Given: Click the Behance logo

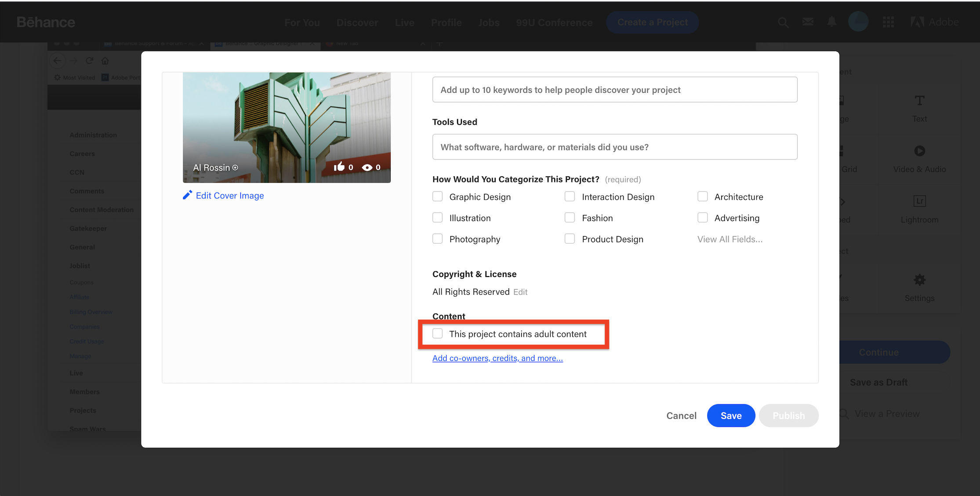Looking at the screenshot, I should [46, 22].
